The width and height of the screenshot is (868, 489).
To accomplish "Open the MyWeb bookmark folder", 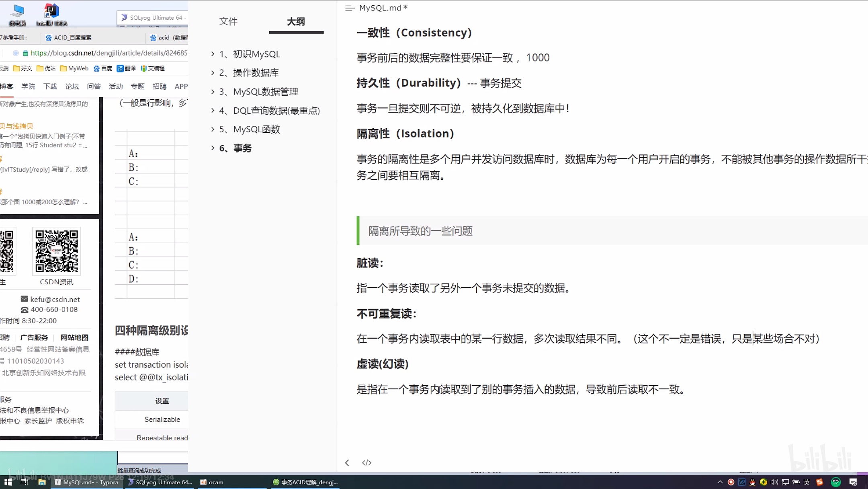I will point(74,68).
